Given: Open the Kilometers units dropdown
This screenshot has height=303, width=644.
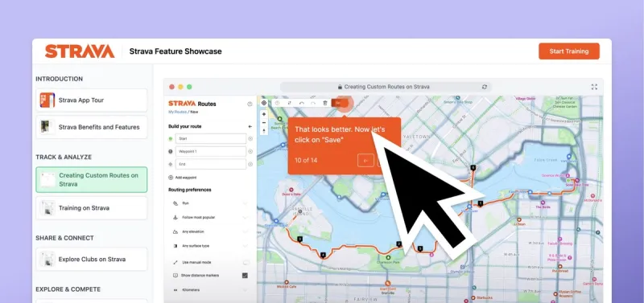Looking at the screenshot, I should click(x=210, y=290).
